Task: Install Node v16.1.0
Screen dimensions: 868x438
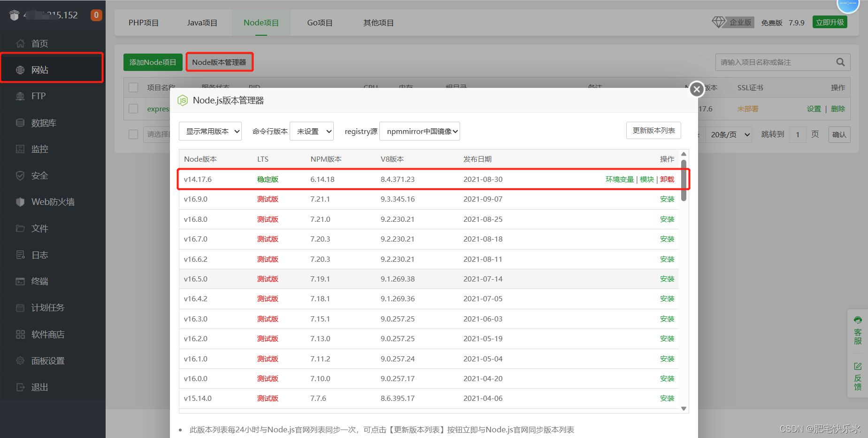Action: pos(667,359)
